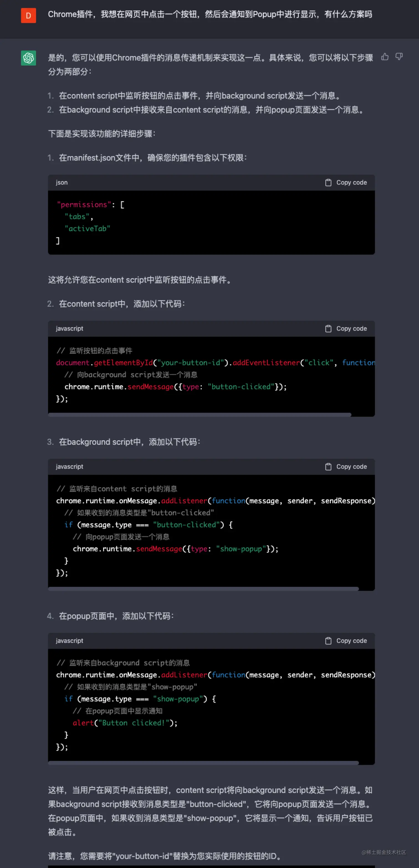Click the sentence 这将允许您在content script中监听按钮的点击事件
This screenshot has height=868, width=419.
tap(140, 280)
